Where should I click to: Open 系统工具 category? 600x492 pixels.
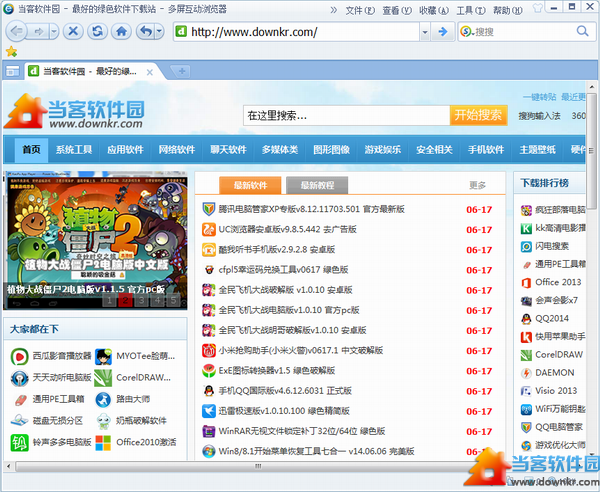pyautogui.click(x=74, y=150)
